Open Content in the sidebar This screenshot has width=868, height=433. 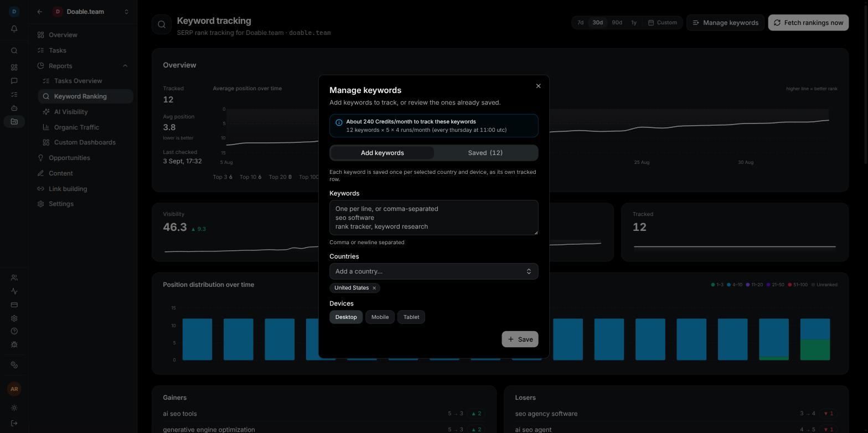[x=83, y=173]
